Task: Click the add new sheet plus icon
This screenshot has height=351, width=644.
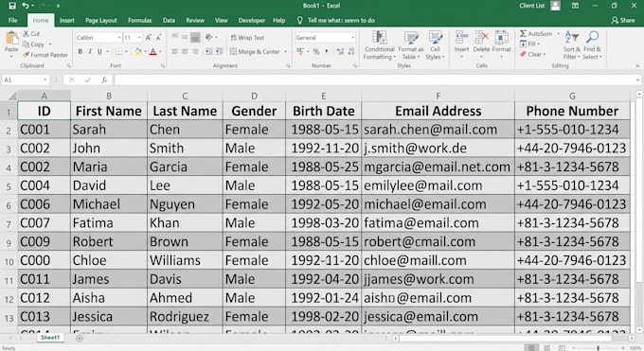Action: [x=80, y=338]
